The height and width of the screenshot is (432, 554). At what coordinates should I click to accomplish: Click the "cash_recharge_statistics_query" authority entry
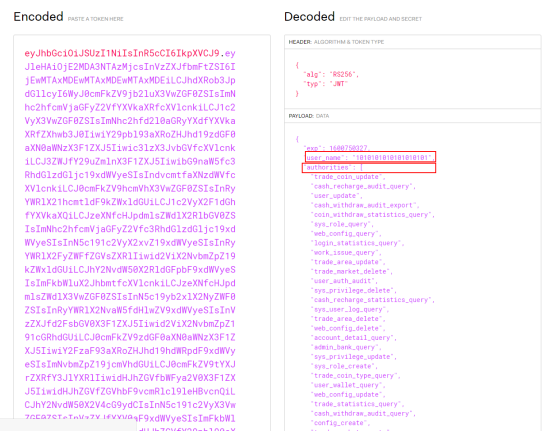373,300
